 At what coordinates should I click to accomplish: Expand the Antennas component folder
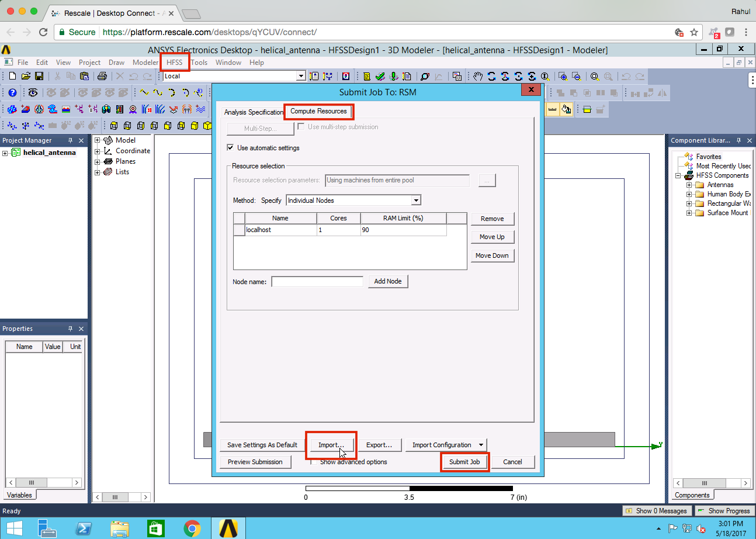click(x=689, y=185)
